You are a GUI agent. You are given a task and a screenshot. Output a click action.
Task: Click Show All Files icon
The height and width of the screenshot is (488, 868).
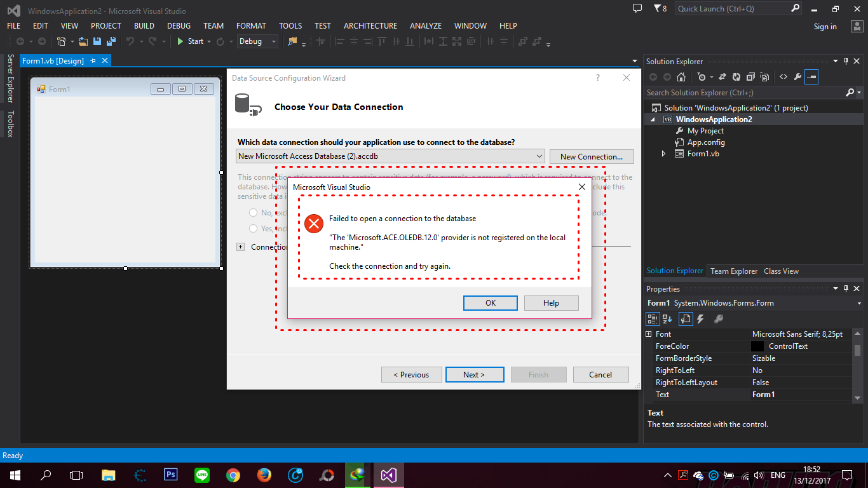764,77
